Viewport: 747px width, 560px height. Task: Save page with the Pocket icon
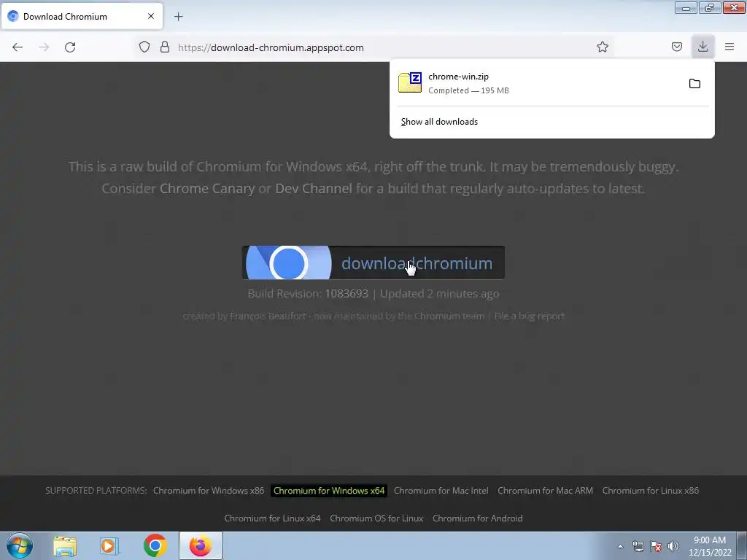676,47
